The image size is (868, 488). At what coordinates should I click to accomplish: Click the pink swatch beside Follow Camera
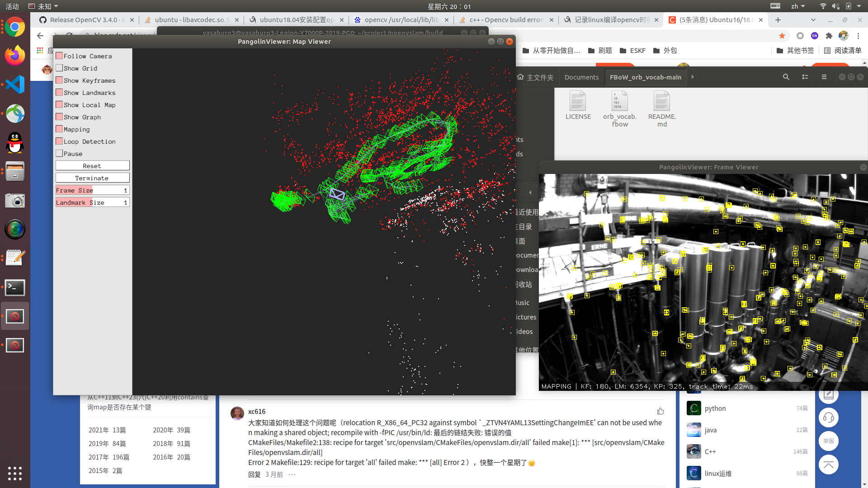click(59, 56)
